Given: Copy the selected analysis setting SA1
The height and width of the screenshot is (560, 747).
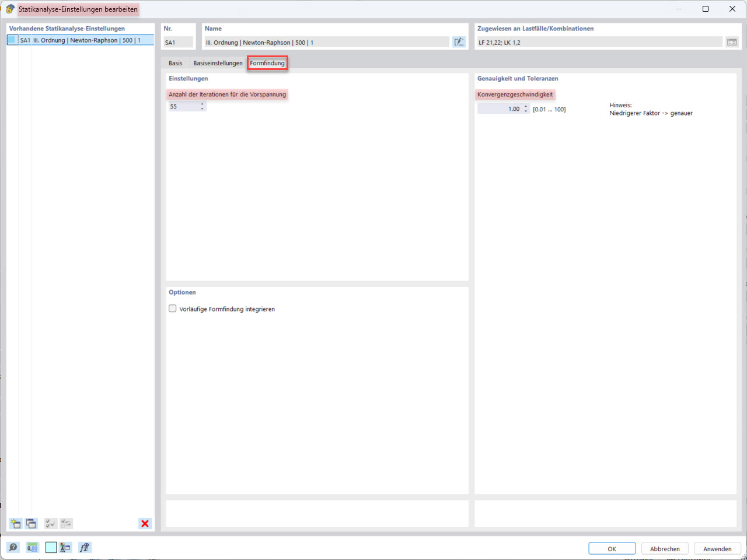Looking at the screenshot, I should (32, 523).
